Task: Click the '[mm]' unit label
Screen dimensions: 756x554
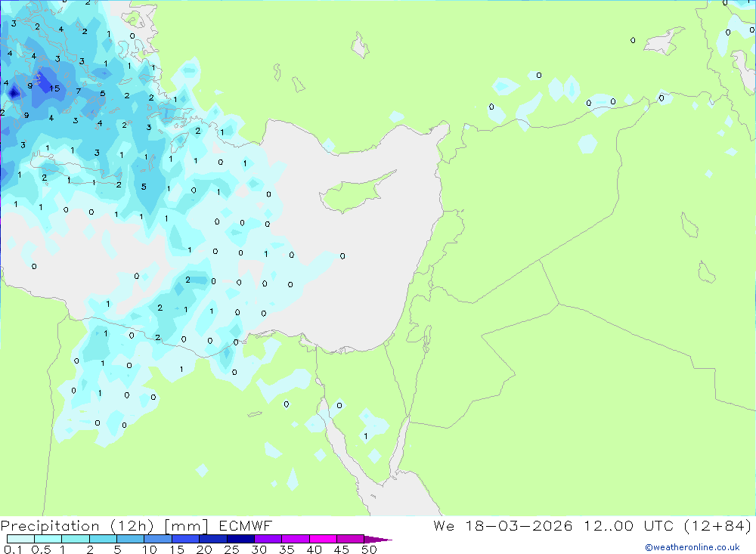Action: tap(186, 526)
